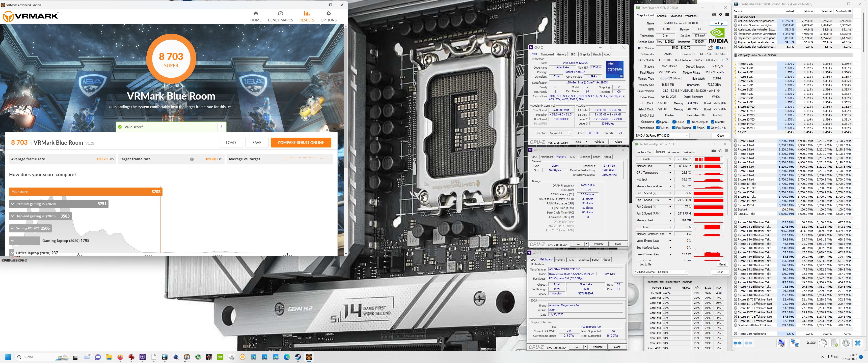
Task: Toggle DirectML checkbox in GPU-Z
Action: 713,122
